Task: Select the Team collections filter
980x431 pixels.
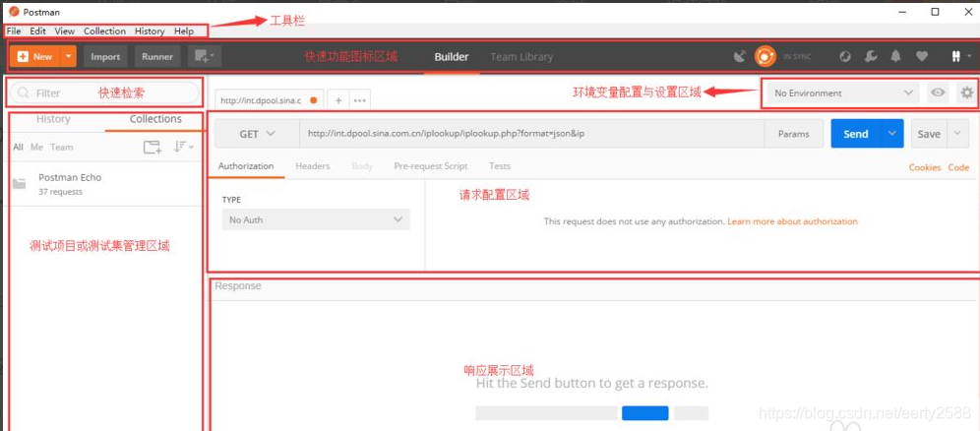Action: click(x=61, y=148)
